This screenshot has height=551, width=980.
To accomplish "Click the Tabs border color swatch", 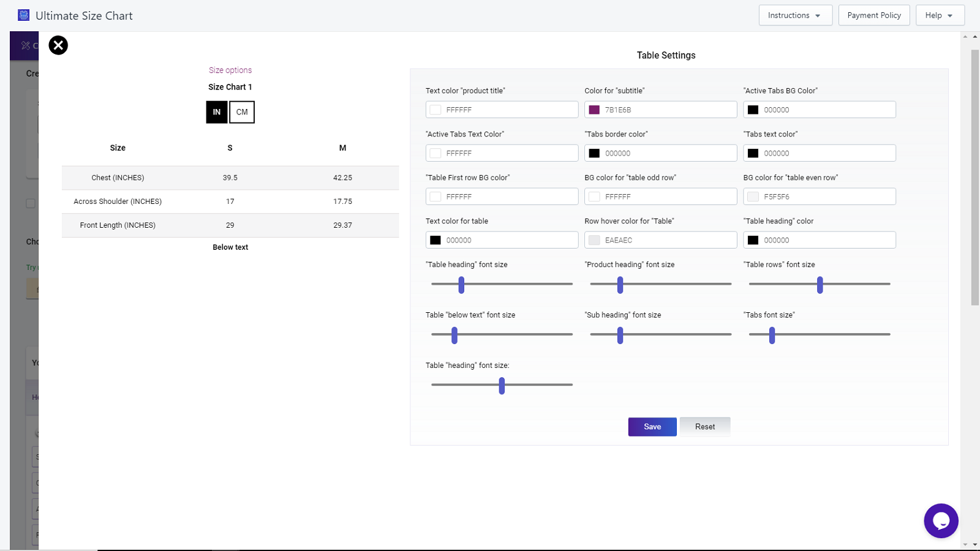I will [x=594, y=154].
